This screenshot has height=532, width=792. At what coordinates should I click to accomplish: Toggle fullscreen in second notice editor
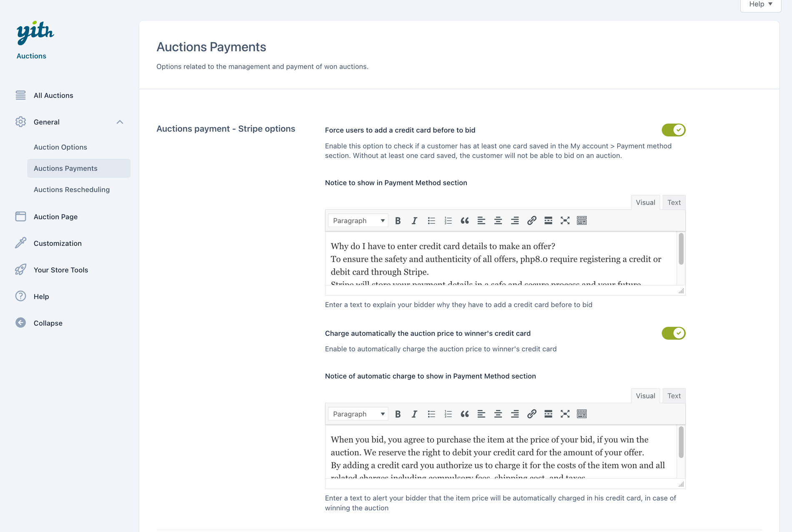point(565,414)
